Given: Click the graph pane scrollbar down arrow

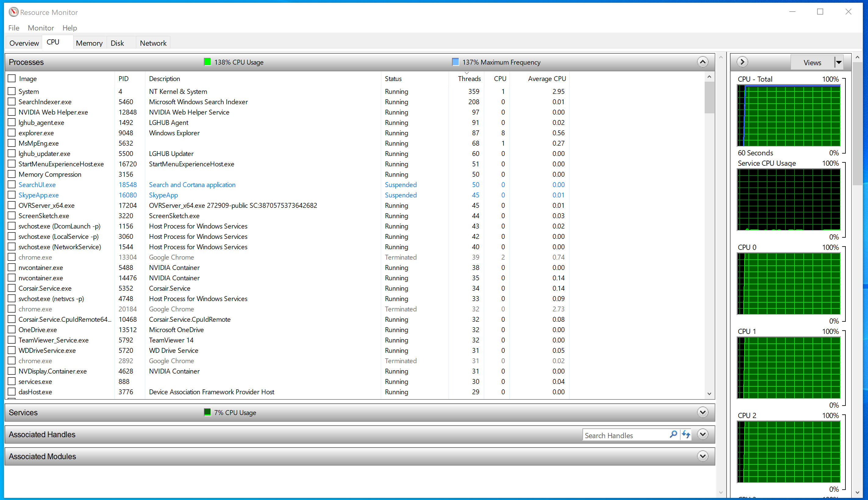Looking at the screenshot, I should (x=857, y=492).
